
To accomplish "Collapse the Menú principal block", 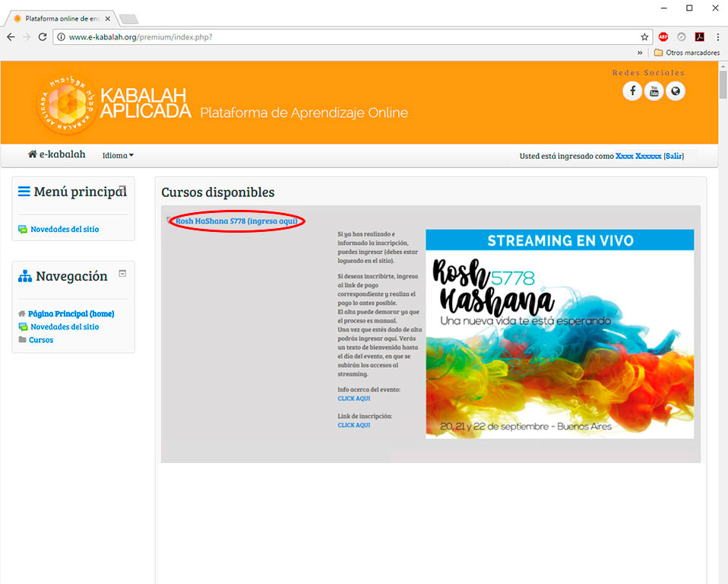I will (122, 189).
